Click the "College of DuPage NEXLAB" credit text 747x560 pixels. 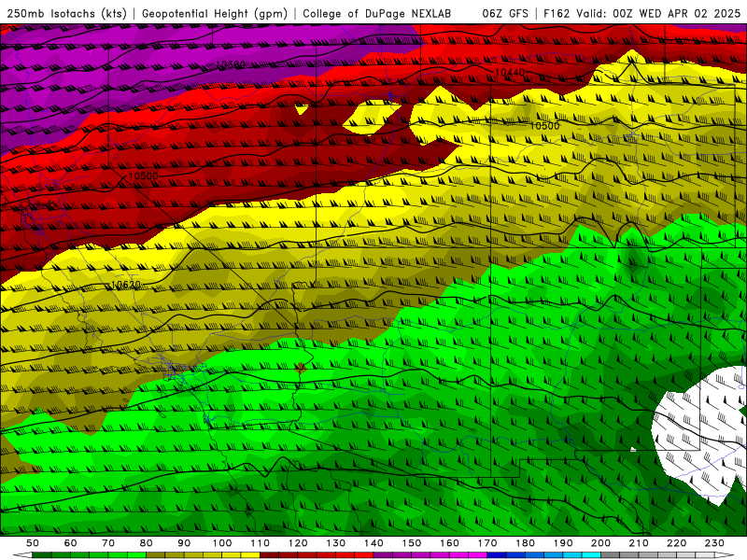(376, 14)
